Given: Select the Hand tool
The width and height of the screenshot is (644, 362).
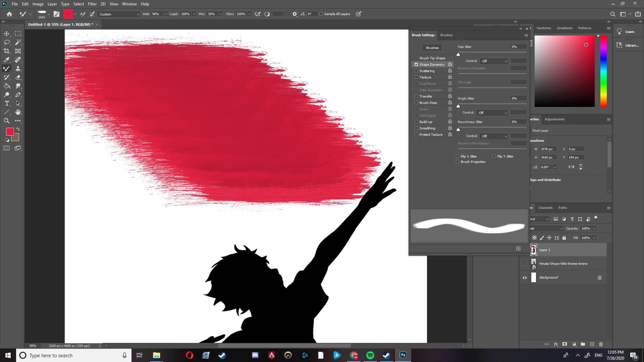Looking at the screenshot, I should tap(18, 112).
